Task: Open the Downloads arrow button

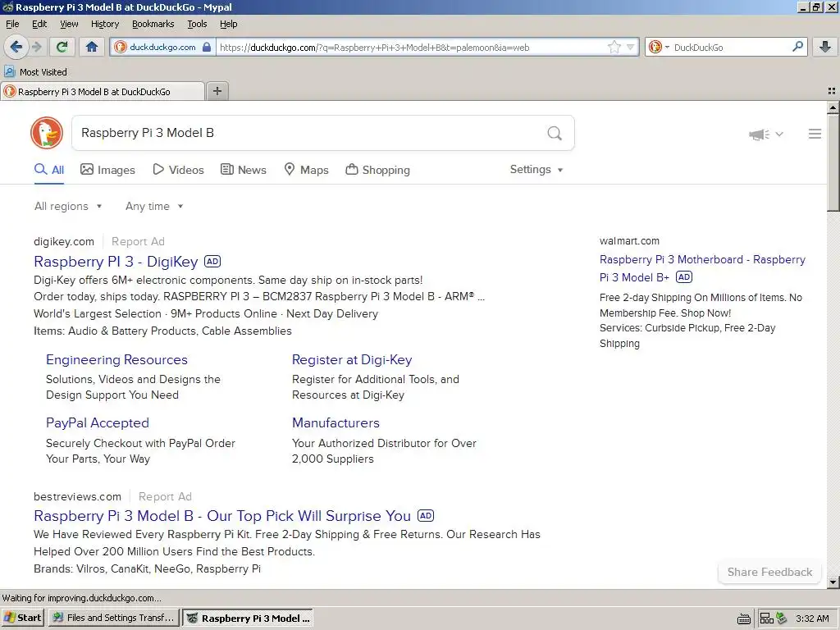Action: click(825, 47)
